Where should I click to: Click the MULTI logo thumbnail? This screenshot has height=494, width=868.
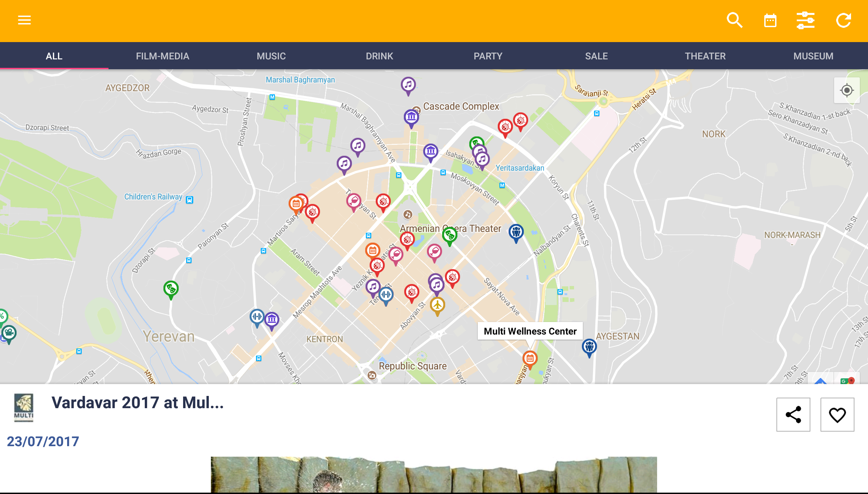pyautogui.click(x=23, y=407)
